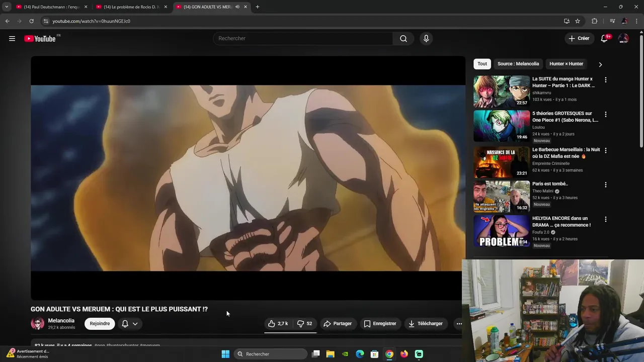
Task: Click the video player to pause playback
Action: pos(248,178)
